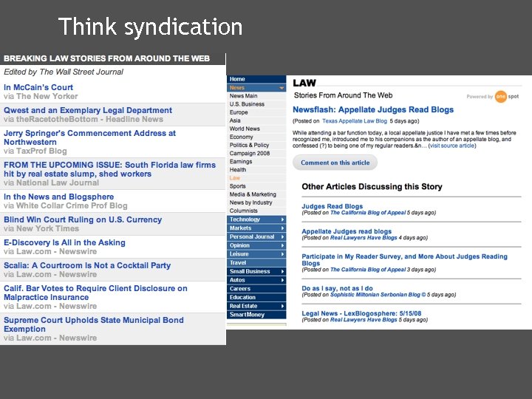Expand the Leisure submenu arrow
The width and height of the screenshot is (532, 399).
point(282,254)
